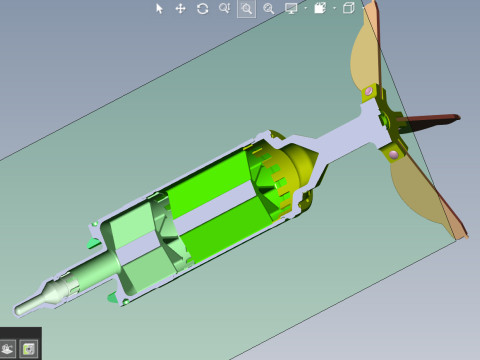Activate the arrow Select tool
Screen dimensions: 480x360
(x=159, y=9)
